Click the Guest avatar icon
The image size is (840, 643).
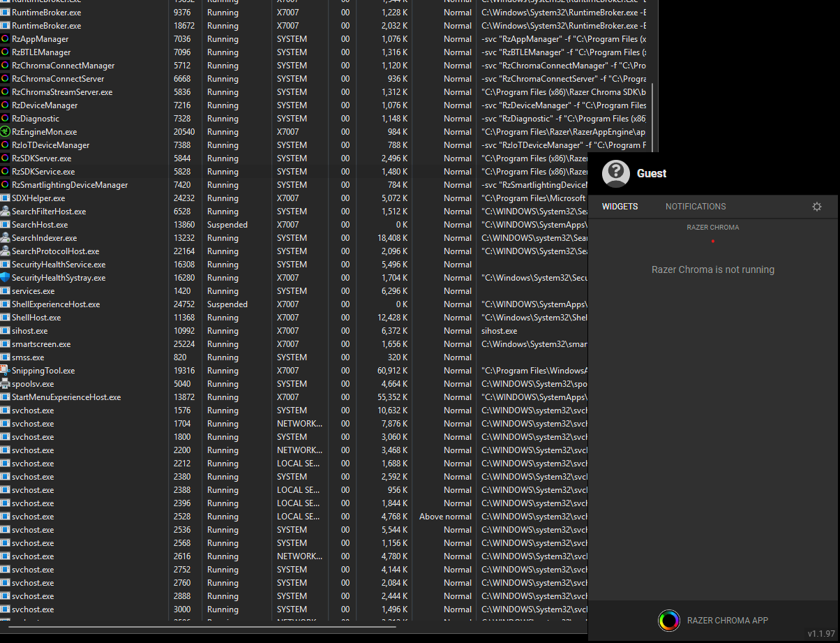coord(616,174)
